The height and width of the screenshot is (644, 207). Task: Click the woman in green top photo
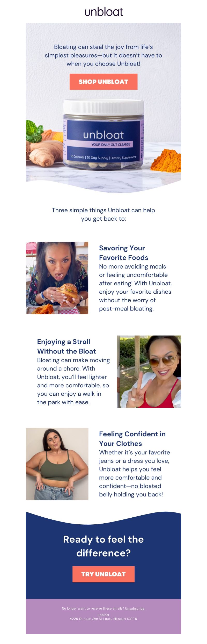tap(57, 464)
